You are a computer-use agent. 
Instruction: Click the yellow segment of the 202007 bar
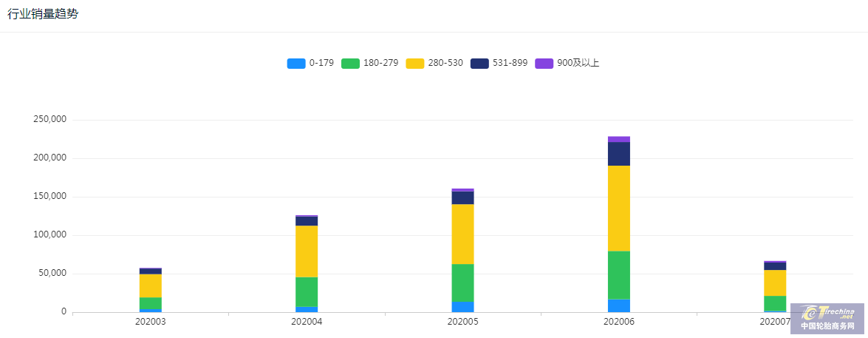775,283
